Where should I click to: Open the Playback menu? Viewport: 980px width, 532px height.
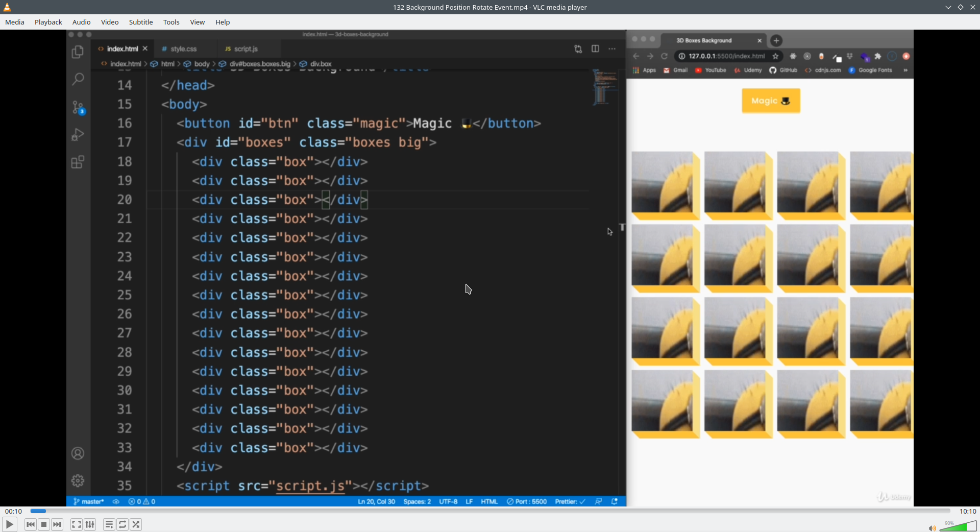tap(48, 22)
